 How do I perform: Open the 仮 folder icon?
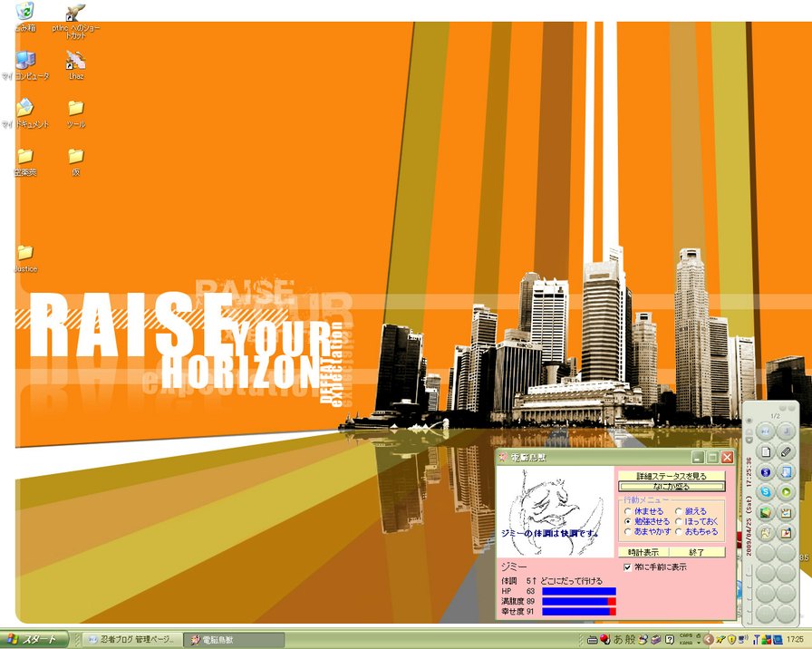point(75,162)
